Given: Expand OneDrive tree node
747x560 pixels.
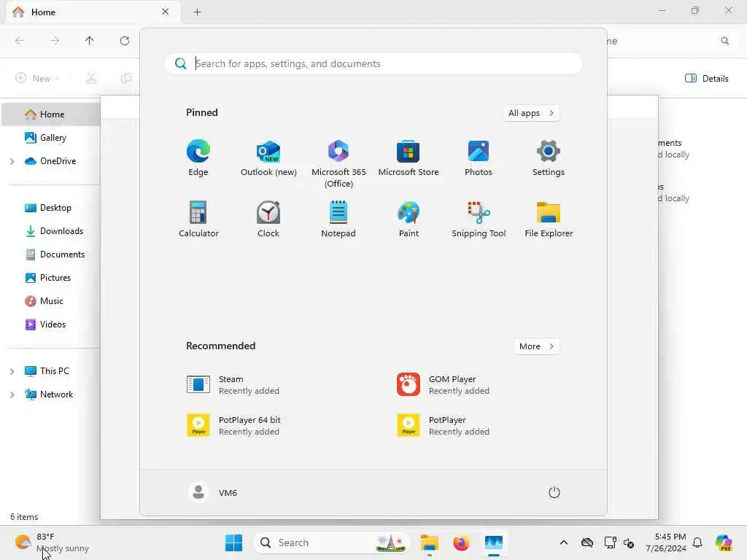Looking at the screenshot, I should 12,161.
